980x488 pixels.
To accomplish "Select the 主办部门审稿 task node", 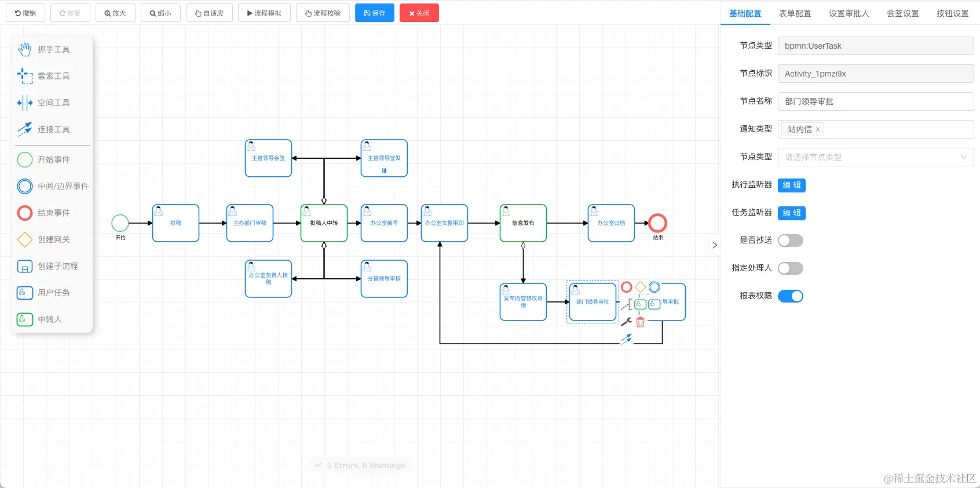I will [x=250, y=223].
